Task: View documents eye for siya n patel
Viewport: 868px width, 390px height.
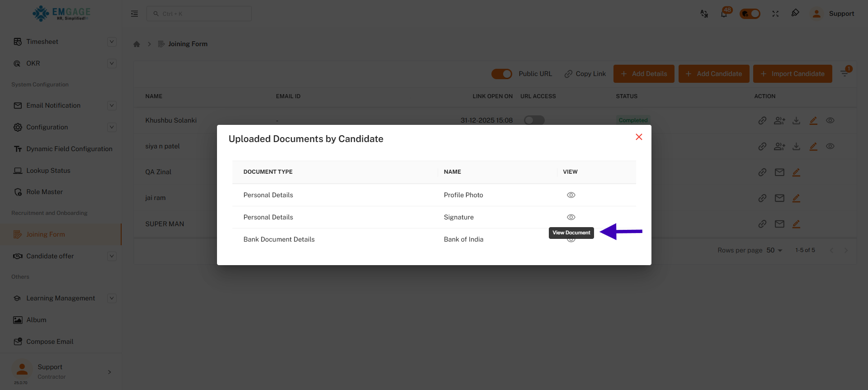Action: (830, 146)
